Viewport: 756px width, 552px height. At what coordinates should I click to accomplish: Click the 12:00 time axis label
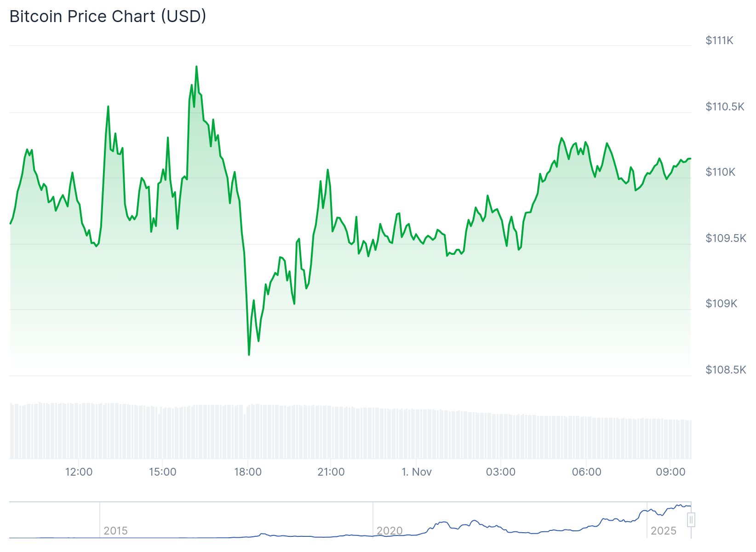coord(79,472)
